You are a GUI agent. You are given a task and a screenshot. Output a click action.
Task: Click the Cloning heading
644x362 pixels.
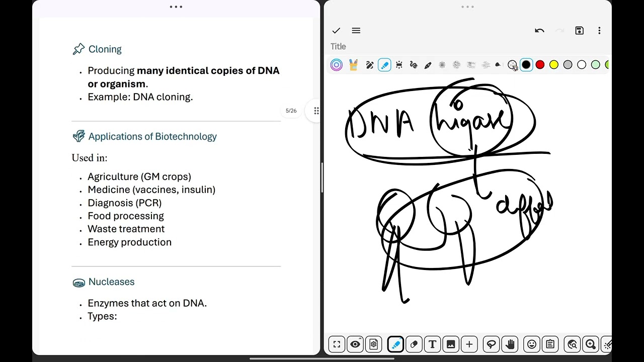(x=105, y=49)
